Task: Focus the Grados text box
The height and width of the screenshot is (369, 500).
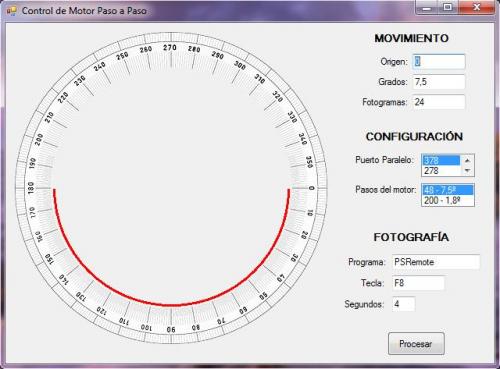Action: click(x=439, y=82)
